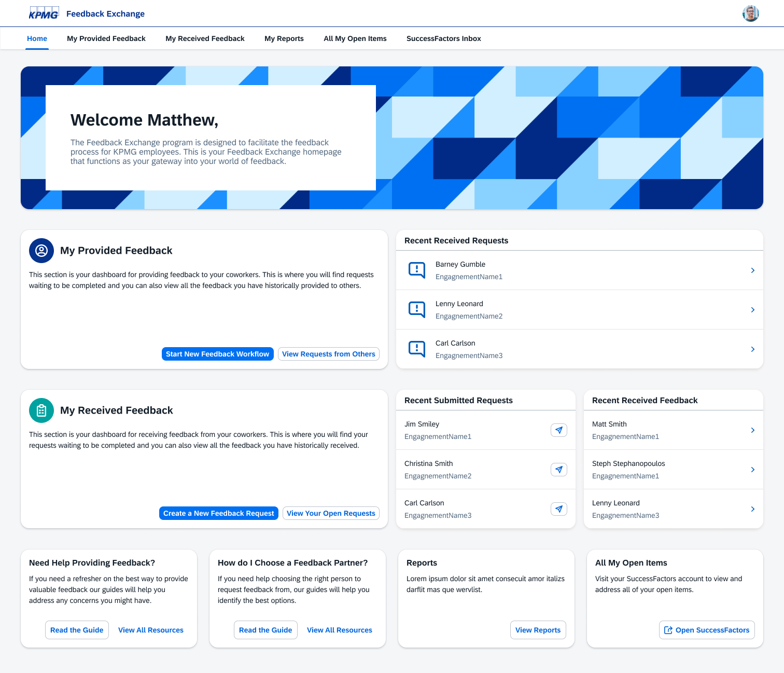The image size is (784, 673).
Task: Click the Open SuccessFactors button
Action: [707, 630]
